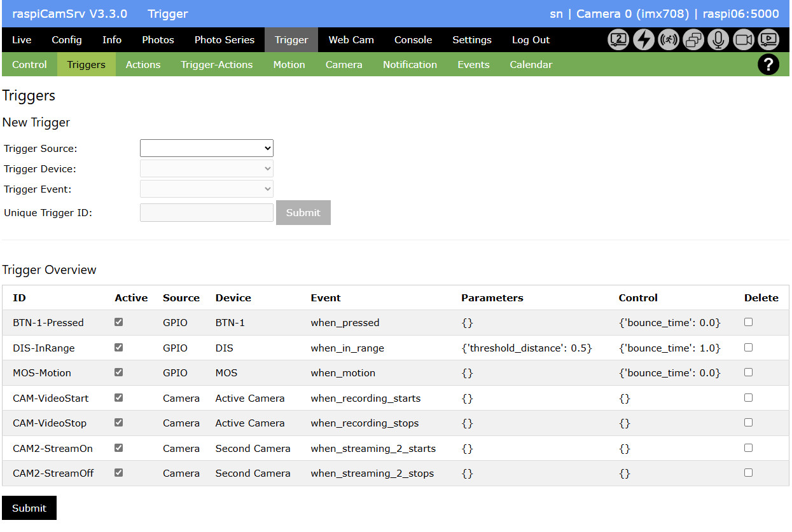Open the Trigger Event dropdown
Screen dimensions: 792x532
coord(207,189)
